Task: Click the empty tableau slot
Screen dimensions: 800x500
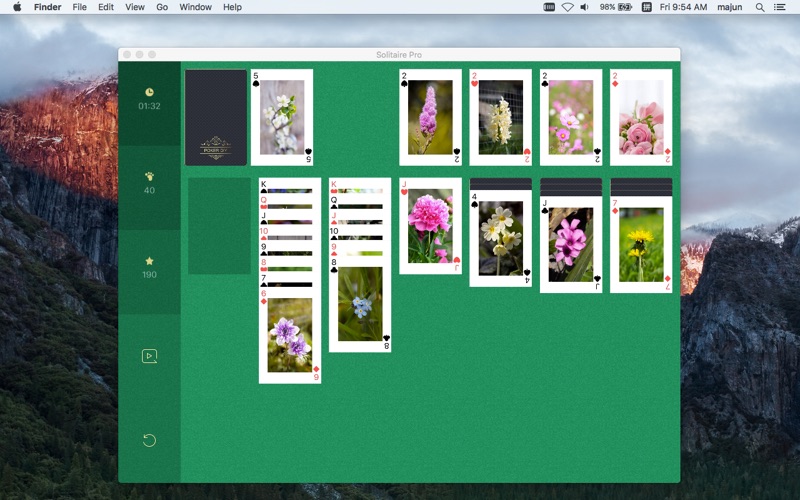Action: [x=219, y=226]
